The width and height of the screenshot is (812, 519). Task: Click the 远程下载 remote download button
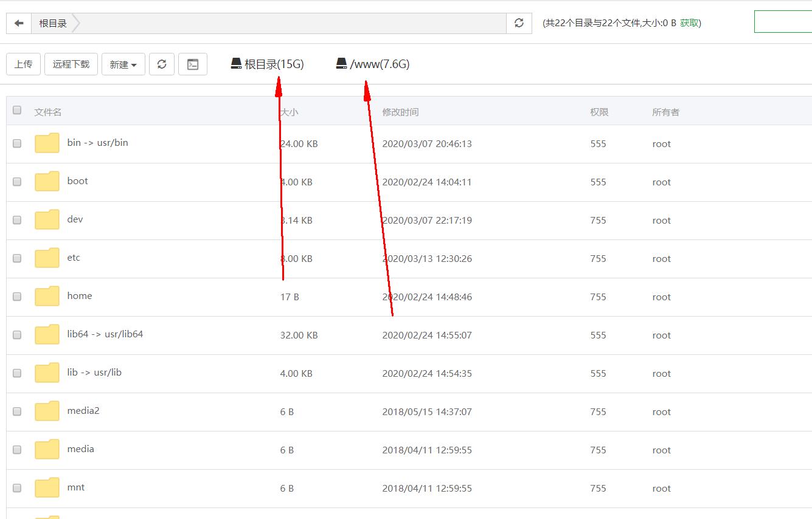(x=71, y=64)
